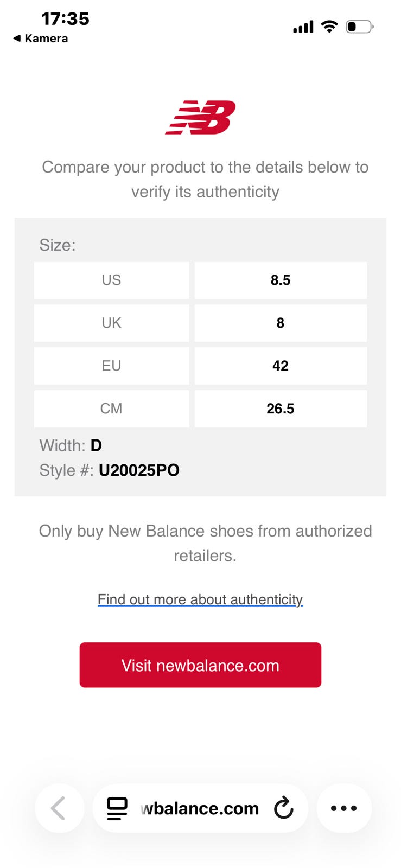Tap the Wi-Fi status icon
Screen dimensions: 401x868
point(329,27)
